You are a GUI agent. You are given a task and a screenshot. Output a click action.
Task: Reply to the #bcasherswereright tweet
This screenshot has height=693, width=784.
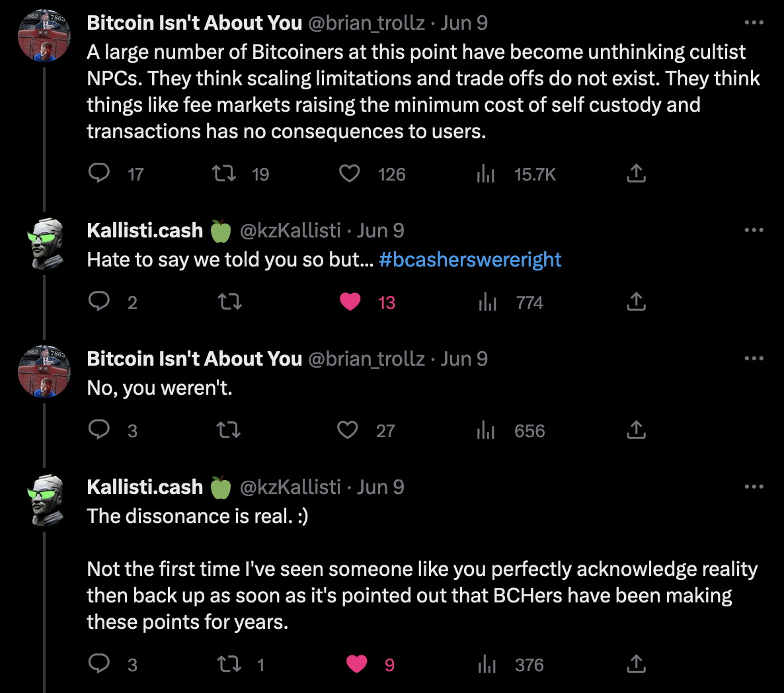coord(99,302)
